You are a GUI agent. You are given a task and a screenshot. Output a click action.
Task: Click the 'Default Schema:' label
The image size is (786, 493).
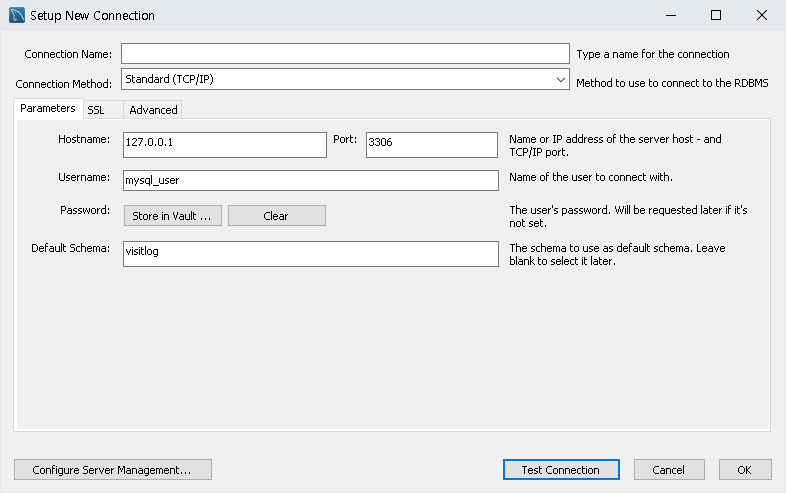pos(70,248)
